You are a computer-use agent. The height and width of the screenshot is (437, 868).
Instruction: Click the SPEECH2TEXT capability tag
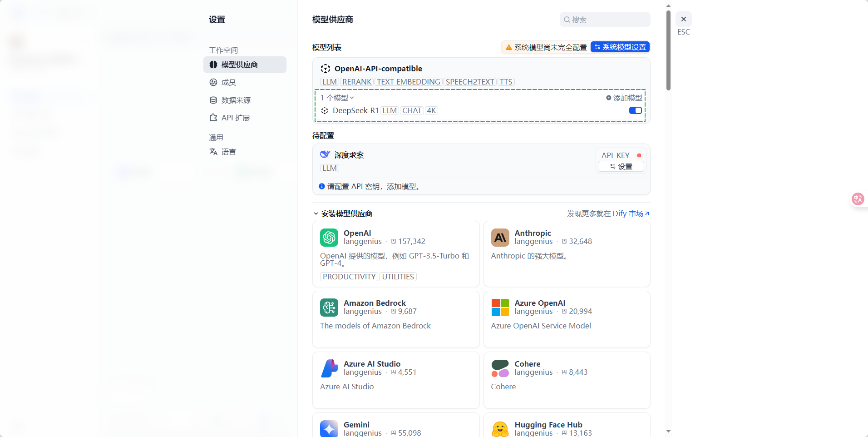click(470, 82)
